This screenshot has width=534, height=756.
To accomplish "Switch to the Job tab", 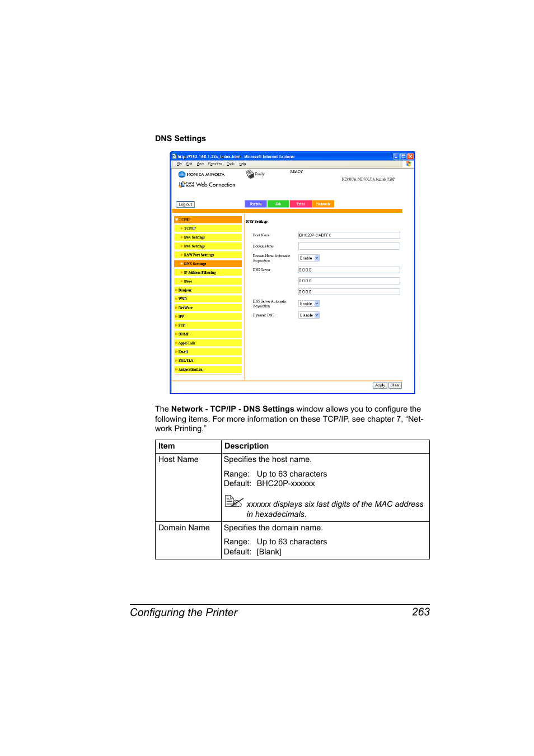I will click(278, 204).
